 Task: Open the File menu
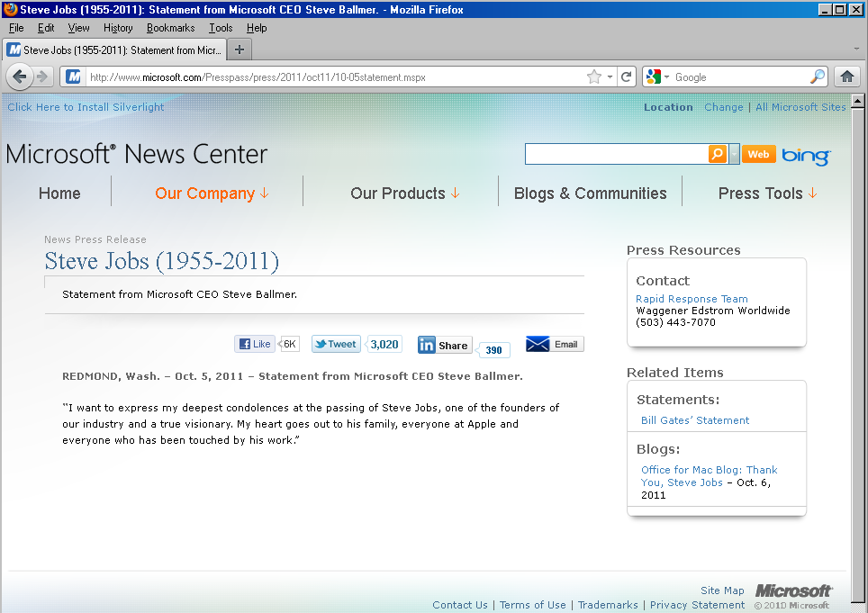[16, 28]
